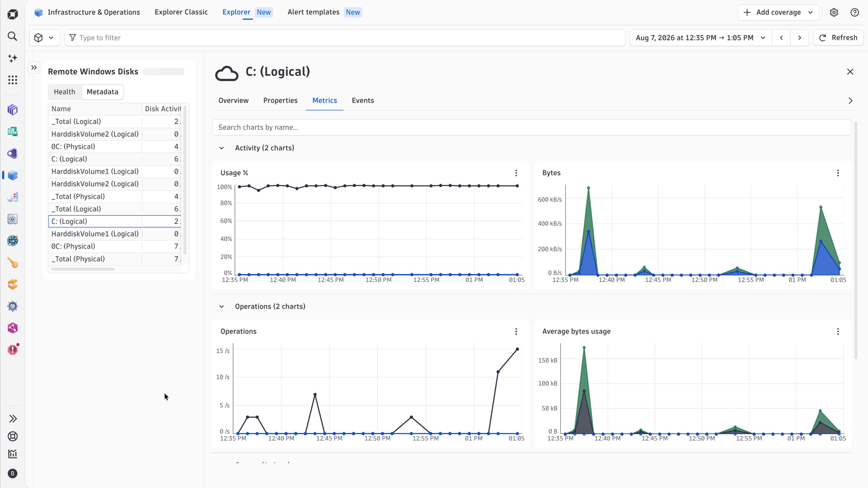Click the disks table horizontal scrollbar
Viewport: 868px width, 488px height.
point(83,269)
